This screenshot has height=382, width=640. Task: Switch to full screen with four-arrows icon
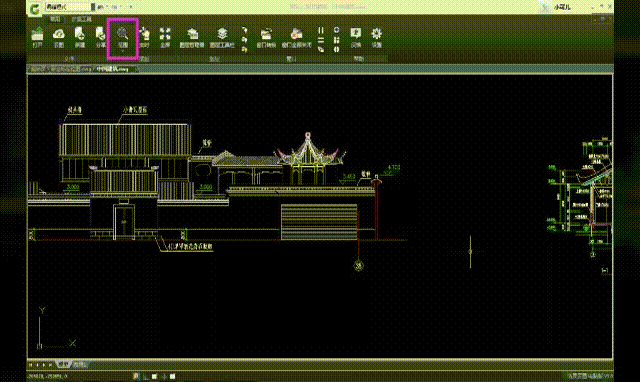(x=165, y=37)
